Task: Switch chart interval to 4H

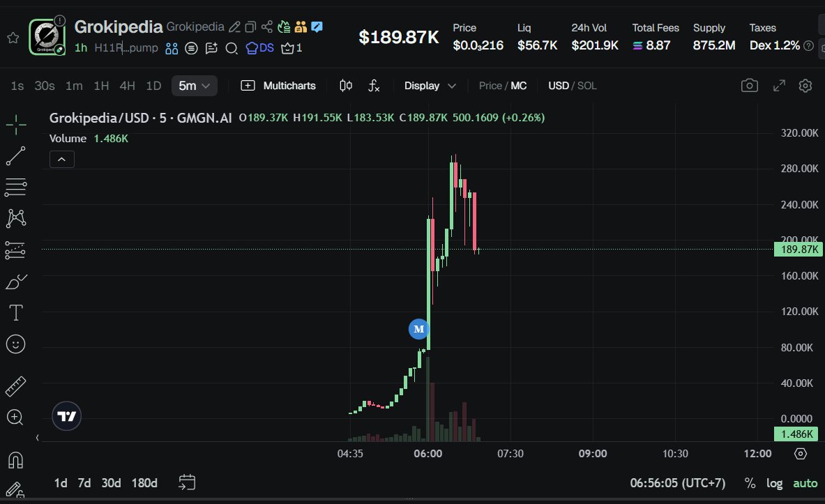Action: coord(128,86)
